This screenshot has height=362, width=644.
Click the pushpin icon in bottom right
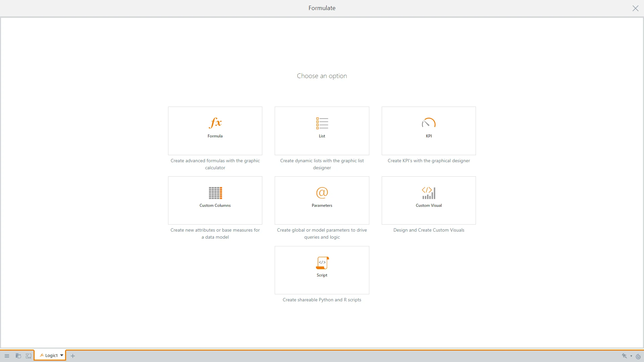coord(624,356)
